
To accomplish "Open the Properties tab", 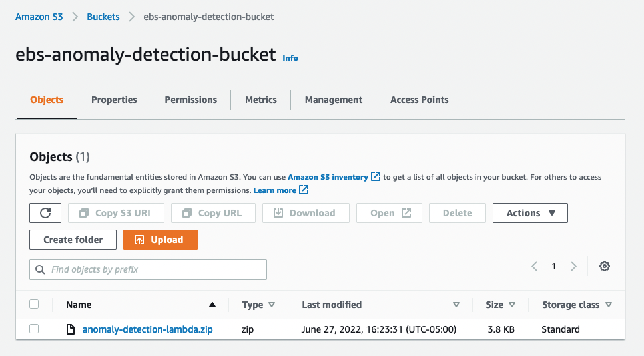I will (x=114, y=100).
